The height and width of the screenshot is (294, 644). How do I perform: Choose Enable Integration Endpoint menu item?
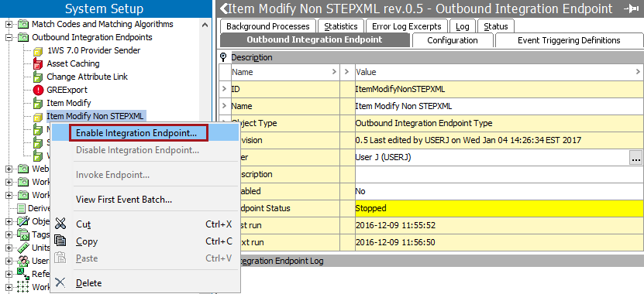click(x=139, y=133)
